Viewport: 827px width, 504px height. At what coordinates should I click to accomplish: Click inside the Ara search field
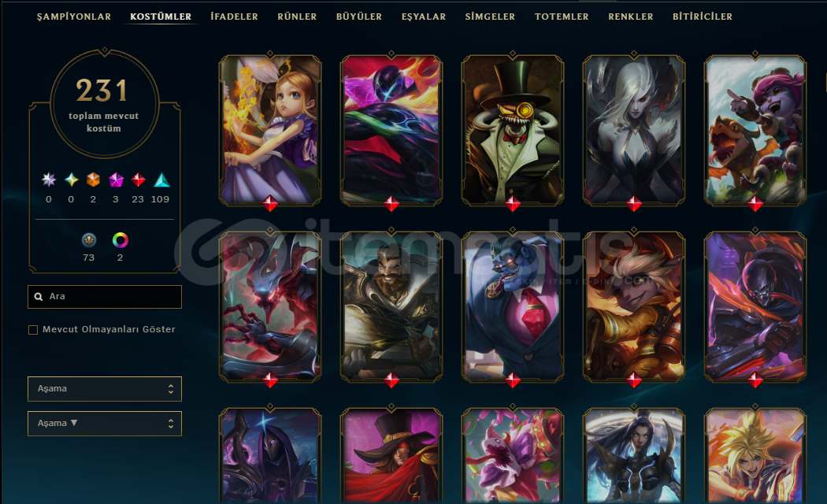click(105, 297)
